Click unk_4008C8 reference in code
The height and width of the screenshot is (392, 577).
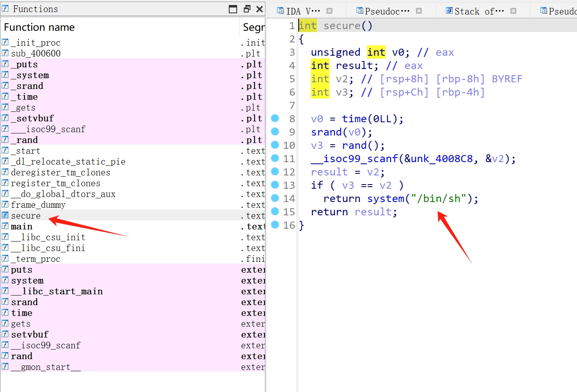(441, 159)
